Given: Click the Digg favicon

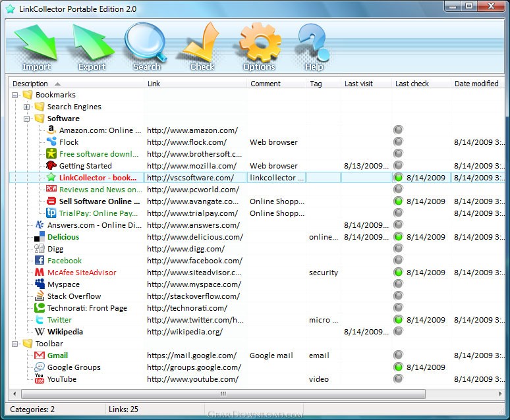Looking at the screenshot, I should point(40,248).
